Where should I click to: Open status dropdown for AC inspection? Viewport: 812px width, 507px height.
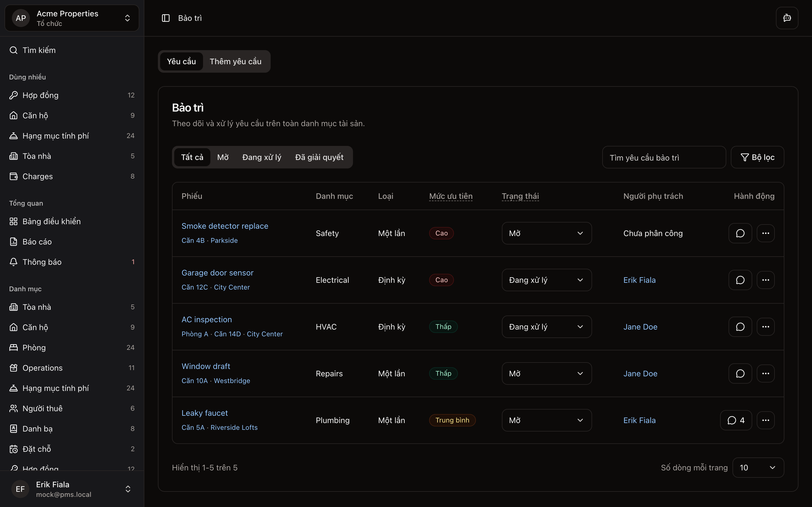point(546,327)
